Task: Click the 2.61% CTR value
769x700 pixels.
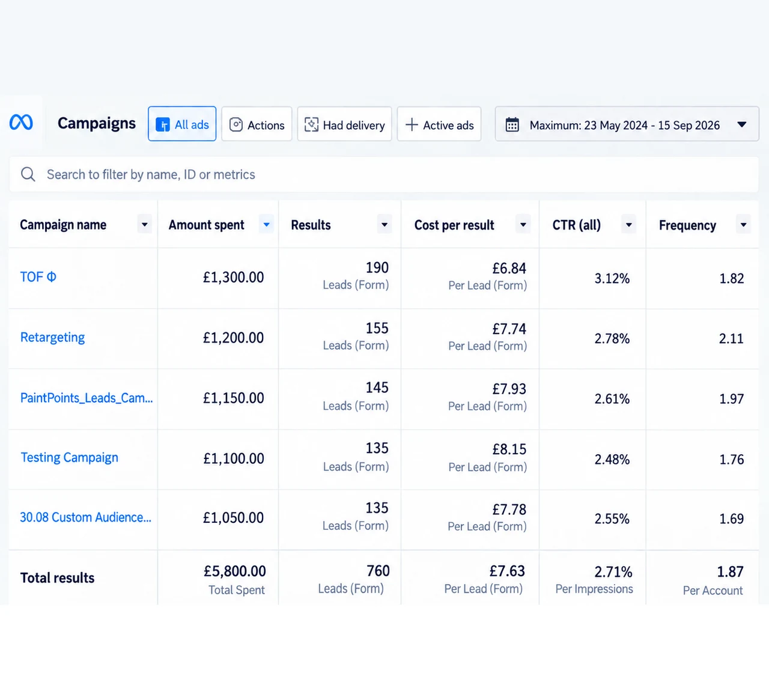Action: pyautogui.click(x=612, y=398)
